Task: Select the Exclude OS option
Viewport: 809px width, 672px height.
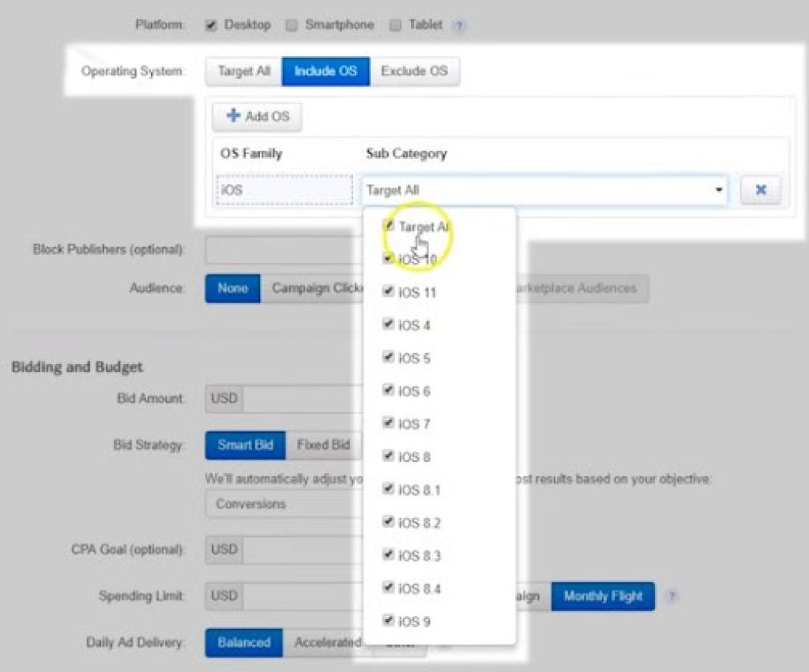Action: click(414, 71)
